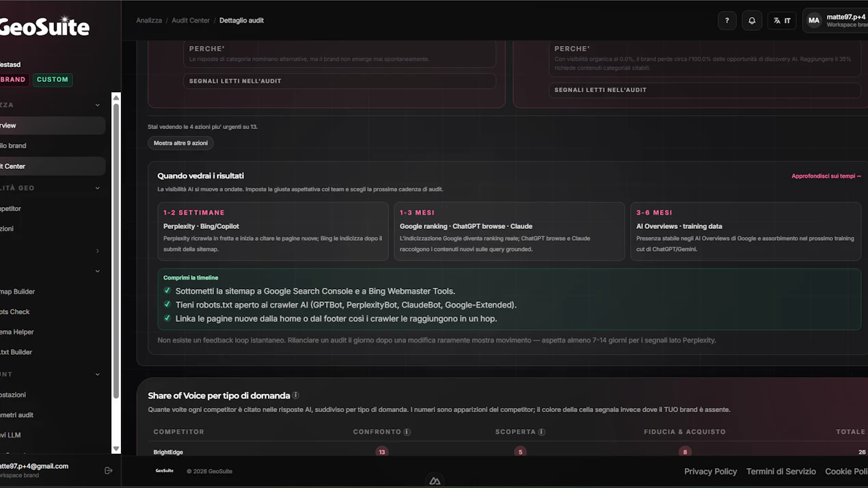
Task: Open the Privacy Policy link
Action: pyautogui.click(x=711, y=472)
